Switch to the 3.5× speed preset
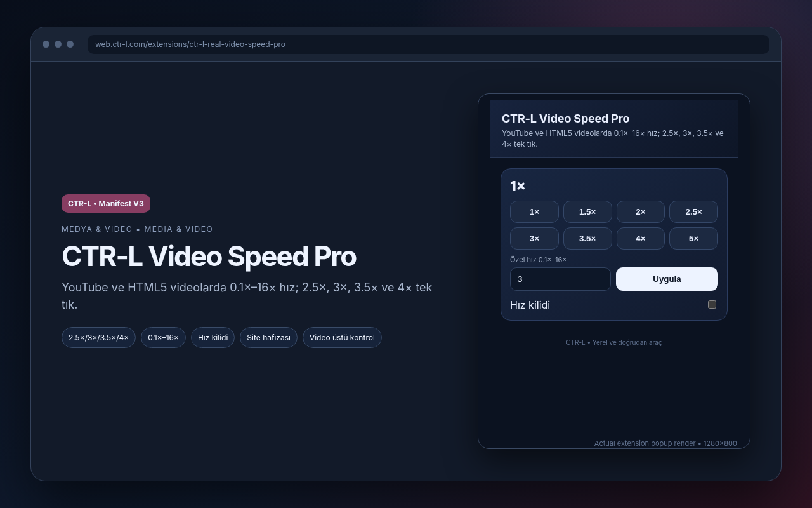812x508 pixels. [x=587, y=239]
